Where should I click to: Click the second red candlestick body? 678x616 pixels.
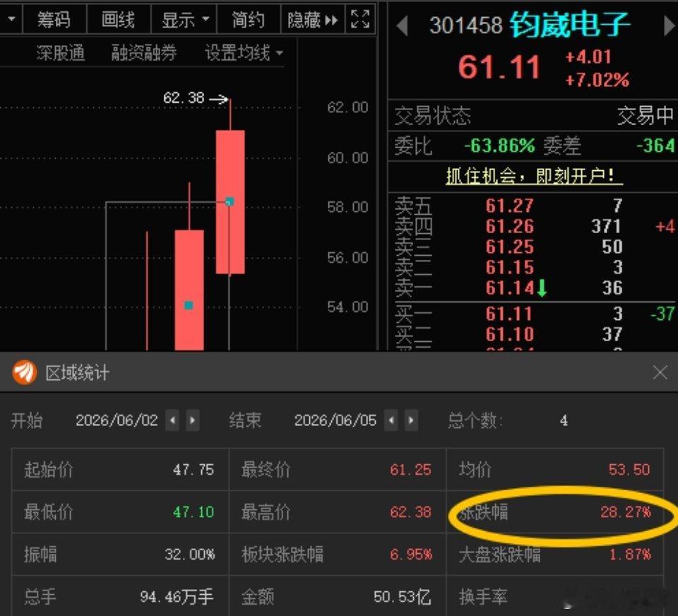point(189,290)
